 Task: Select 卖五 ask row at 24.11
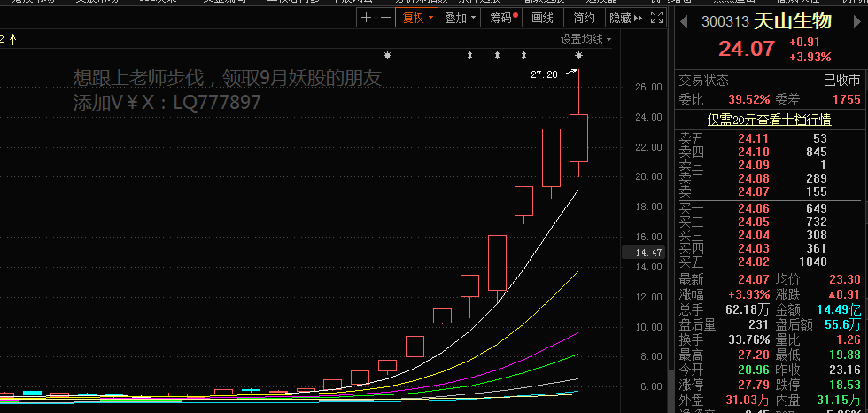pyautogui.click(x=770, y=138)
